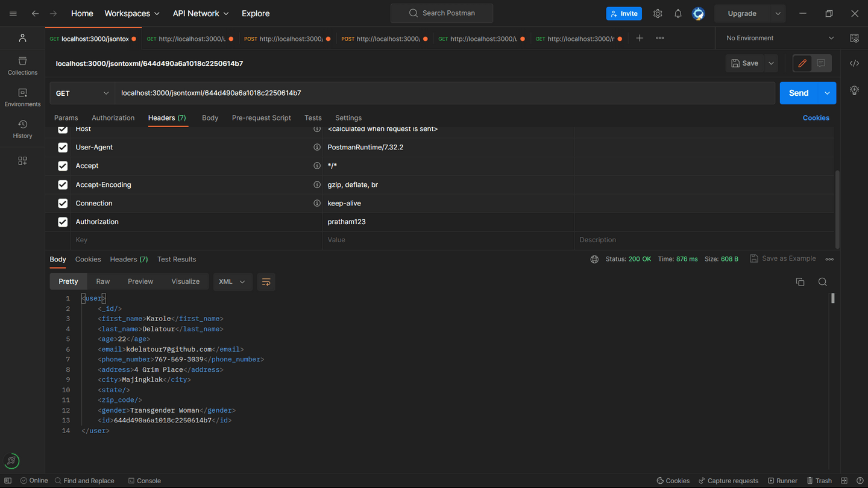
Task: Switch to the Raw response view
Action: (103, 282)
